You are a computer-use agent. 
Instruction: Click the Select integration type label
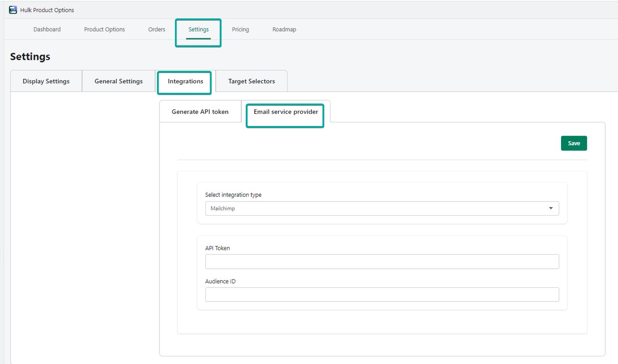pos(233,195)
